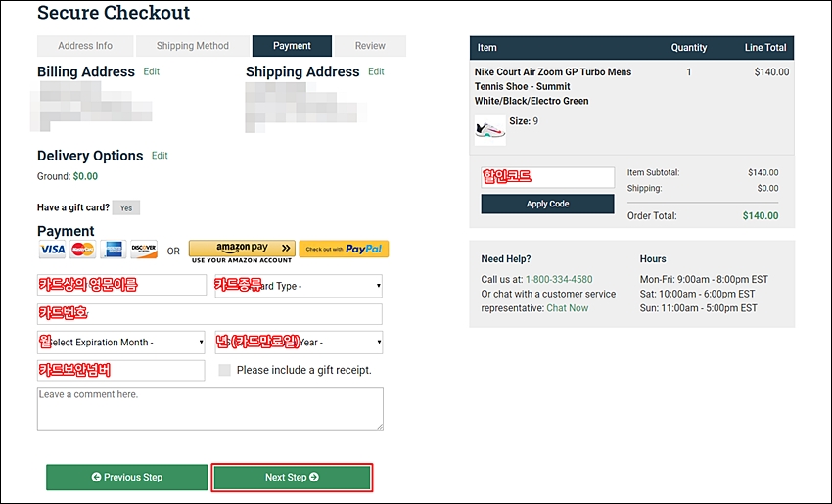Open the Expiration Year dropdown
Screen dimensions: 832x504
click(299, 343)
